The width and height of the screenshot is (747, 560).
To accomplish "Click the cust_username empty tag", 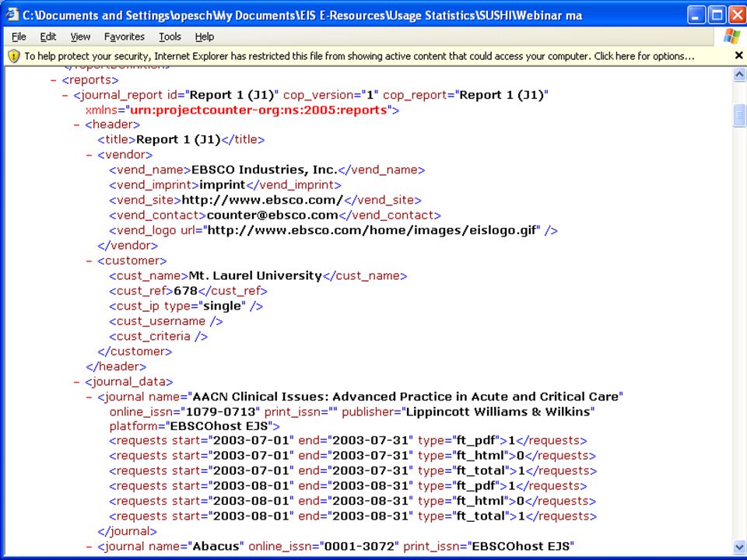I will click(x=166, y=321).
